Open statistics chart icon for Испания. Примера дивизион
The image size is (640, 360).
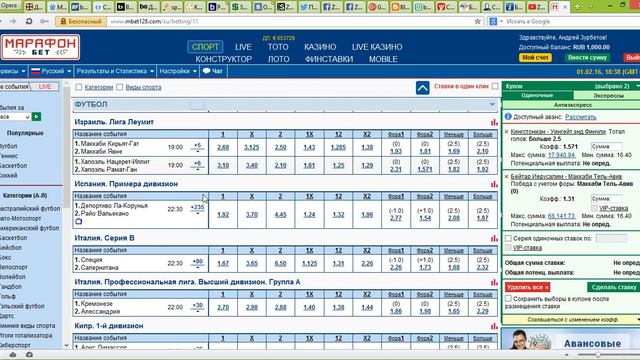pos(494,184)
